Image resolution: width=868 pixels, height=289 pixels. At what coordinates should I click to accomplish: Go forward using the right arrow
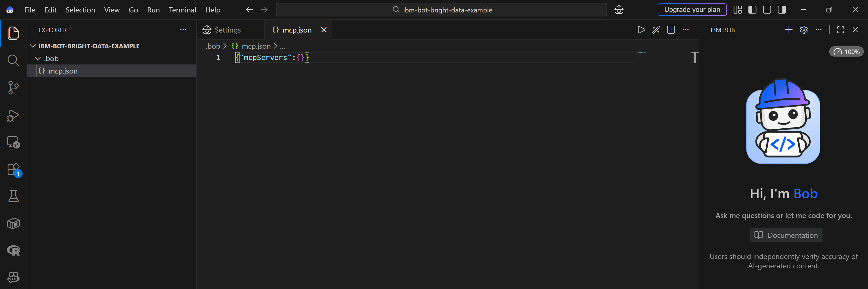tap(264, 10)
